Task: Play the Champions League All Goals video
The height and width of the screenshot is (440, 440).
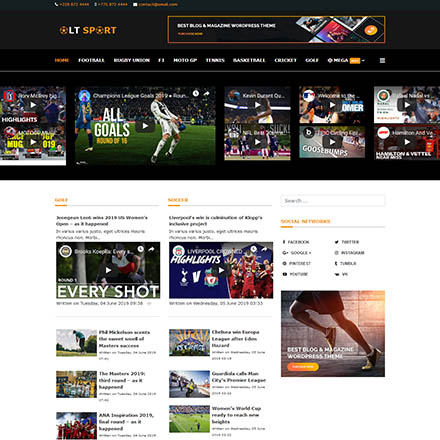Action: [x=145, y=126]
